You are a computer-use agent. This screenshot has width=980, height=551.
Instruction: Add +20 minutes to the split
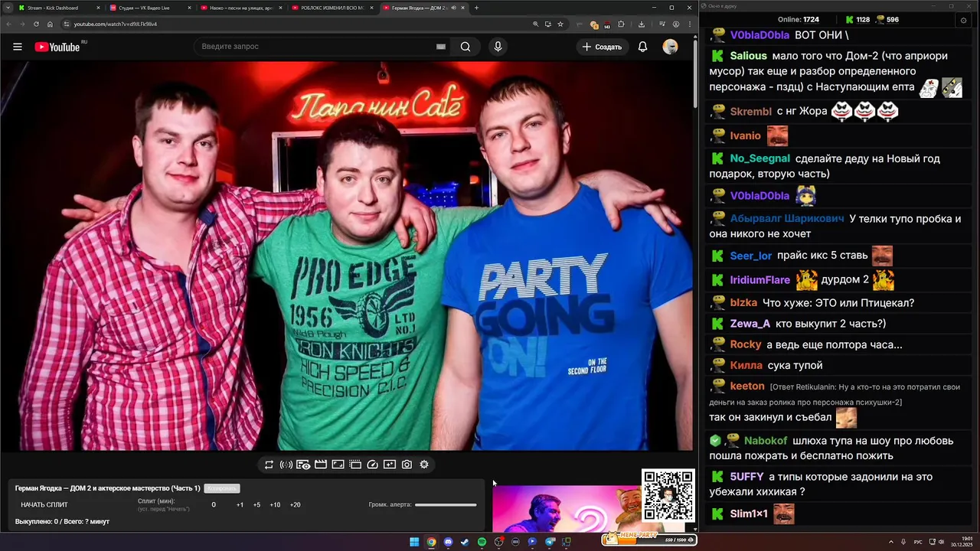click(295, 504)
